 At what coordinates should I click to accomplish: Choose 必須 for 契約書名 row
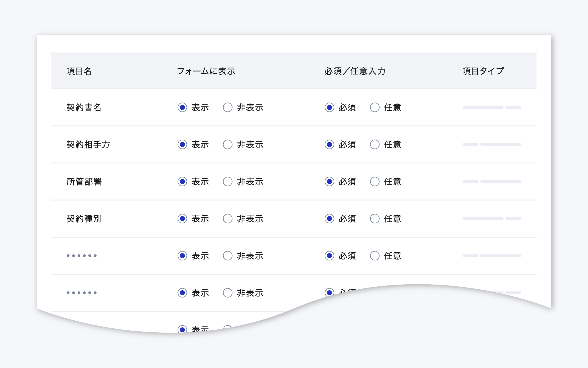[329, 107]
